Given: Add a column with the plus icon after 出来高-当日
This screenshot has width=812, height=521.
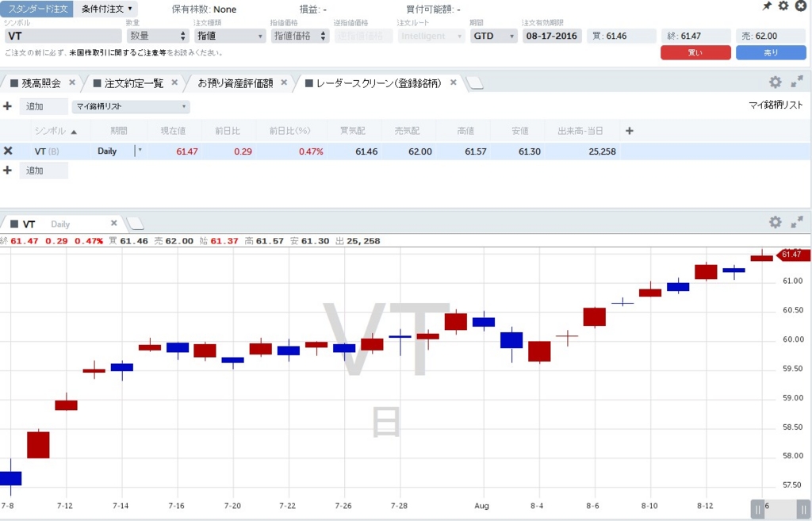Looking at the screenshot, I should coord(629,131).
